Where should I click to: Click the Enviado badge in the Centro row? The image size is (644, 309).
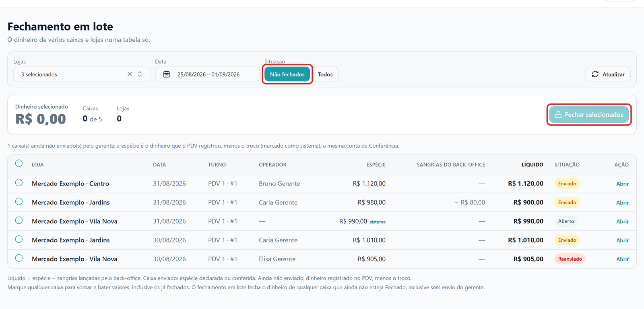(x=567, y=183)
